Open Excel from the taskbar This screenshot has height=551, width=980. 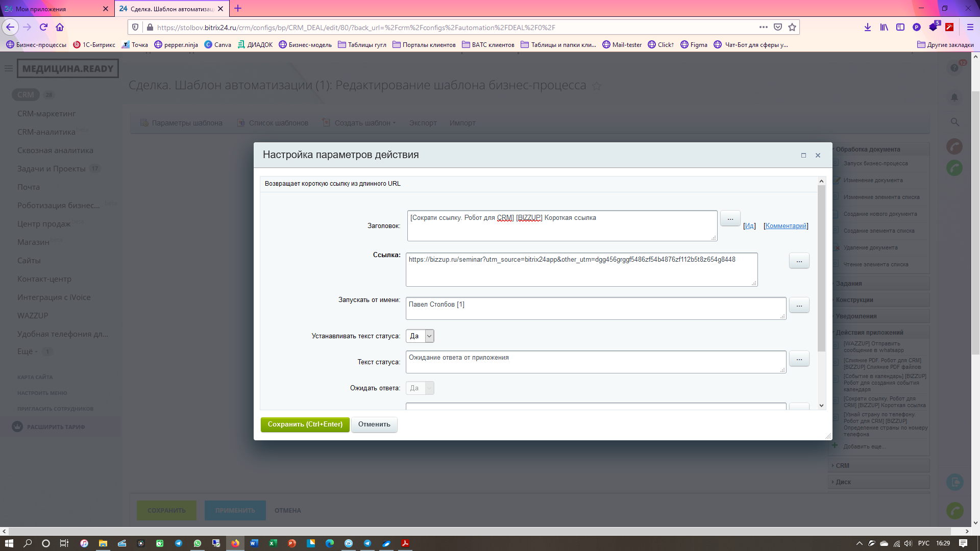pyautogui.click(x=273, y=543)
